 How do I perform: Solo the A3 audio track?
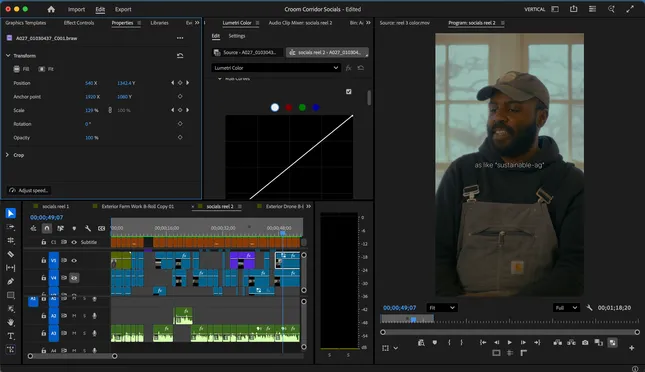(84, 333)
